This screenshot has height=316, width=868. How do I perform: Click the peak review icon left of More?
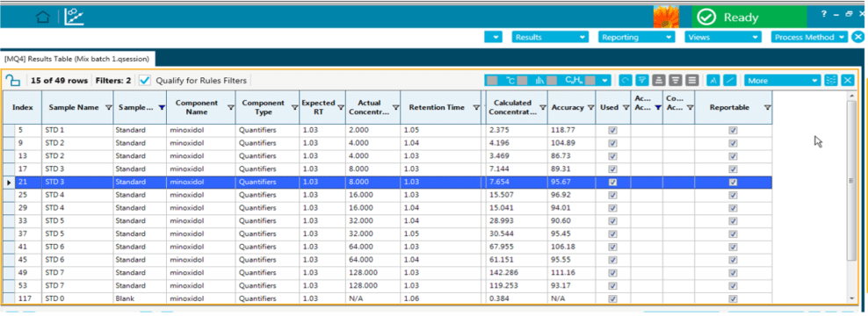[713, 81]
